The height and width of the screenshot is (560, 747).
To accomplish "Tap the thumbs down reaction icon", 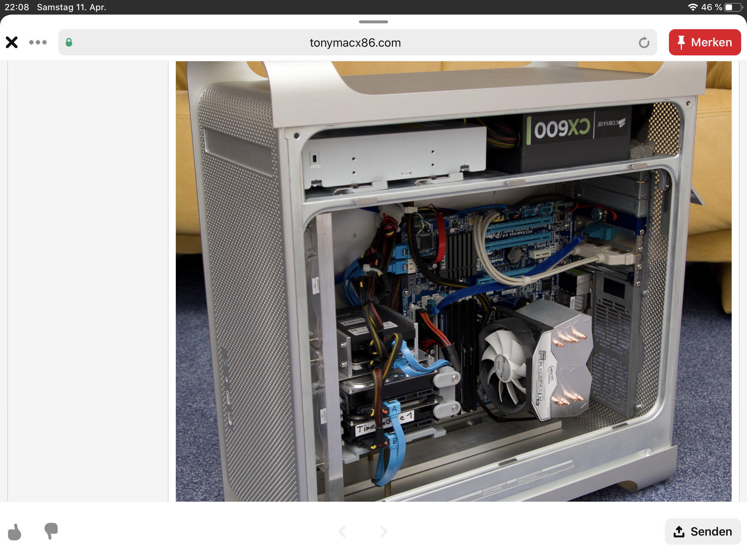I will (x=51, y=531).
